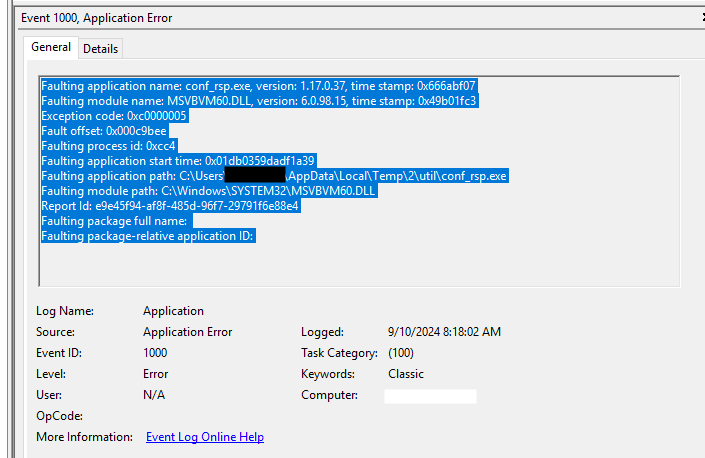Click the 'Faulting application name: conf_rsp.exe' line

tap(259, 86)
